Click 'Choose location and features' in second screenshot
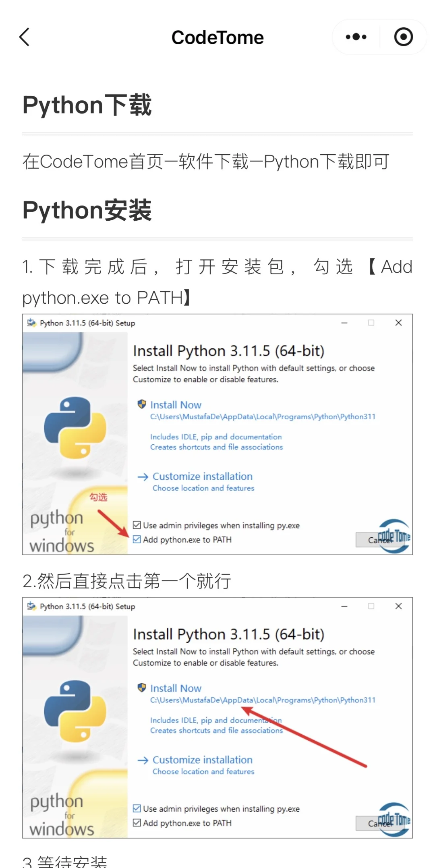This screenshot has height=868, width=435. point(203,772)
